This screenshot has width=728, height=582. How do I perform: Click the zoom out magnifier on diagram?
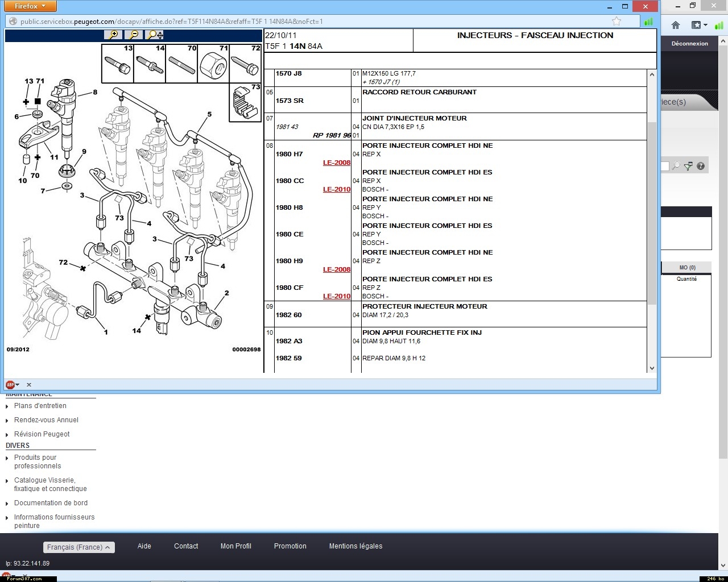pyautogui.click(x=133, y=35)
